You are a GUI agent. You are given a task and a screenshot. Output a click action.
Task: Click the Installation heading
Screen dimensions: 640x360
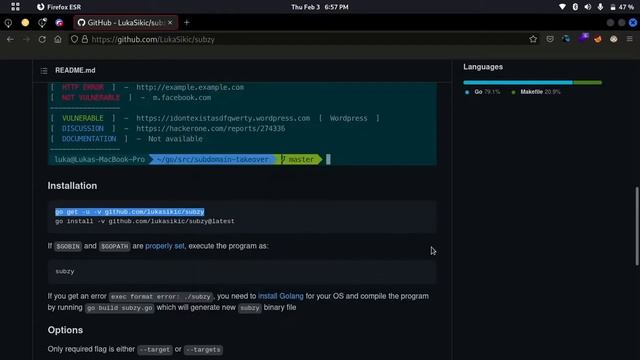[x=72, y=186]
